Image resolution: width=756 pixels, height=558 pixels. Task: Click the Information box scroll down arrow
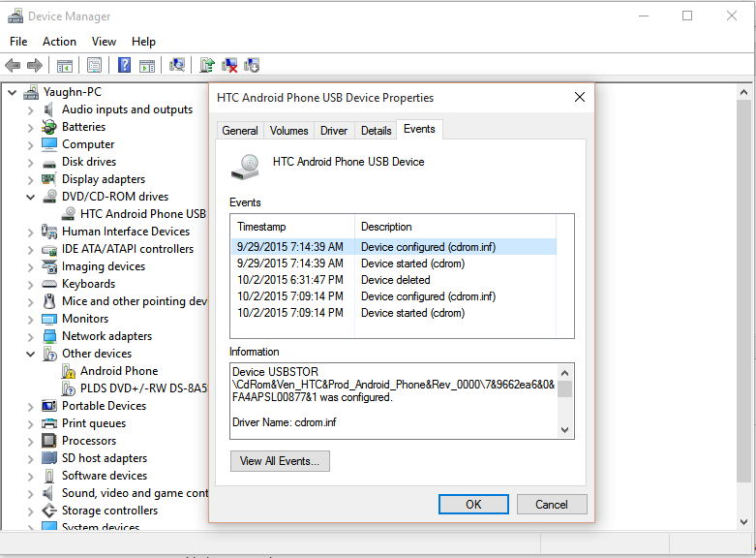tap(565, 429)
